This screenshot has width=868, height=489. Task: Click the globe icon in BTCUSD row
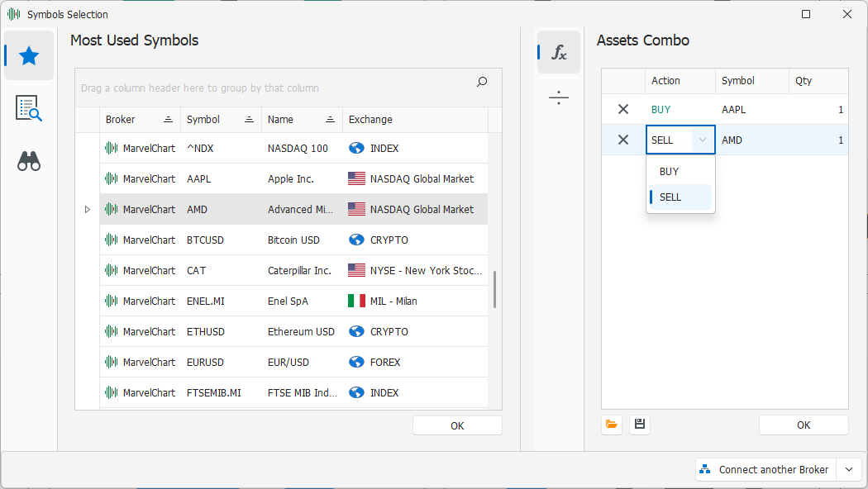356,240
